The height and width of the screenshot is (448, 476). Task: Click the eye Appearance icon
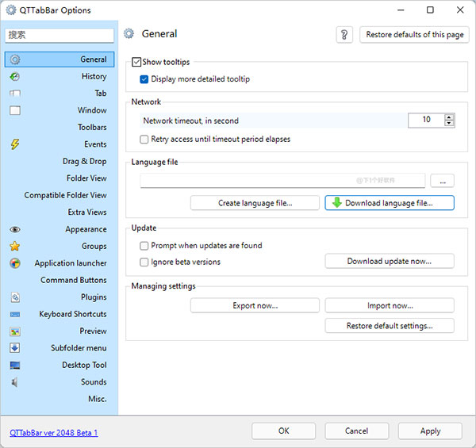[15, 229]
